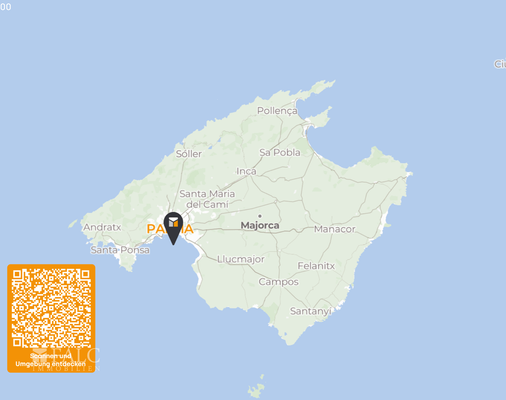Click the small dot above Majorca label
This screenshot has height=400, width=506.
260,216
